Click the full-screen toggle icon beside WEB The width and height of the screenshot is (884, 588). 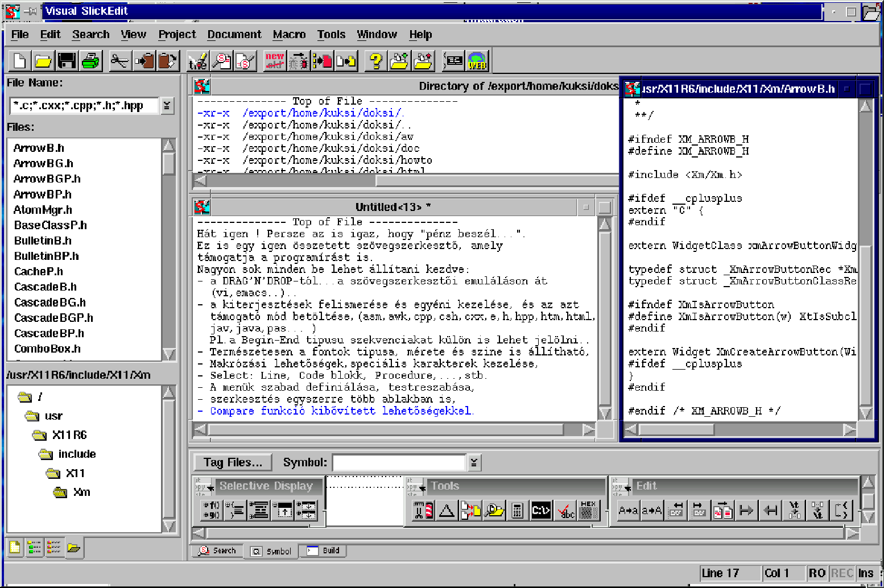click(x=453, y=60)
